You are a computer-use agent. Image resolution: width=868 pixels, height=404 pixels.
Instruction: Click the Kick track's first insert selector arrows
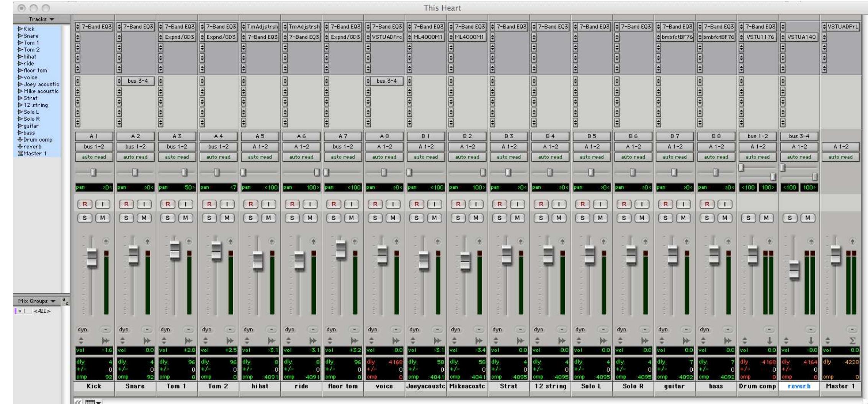point(78,27)
